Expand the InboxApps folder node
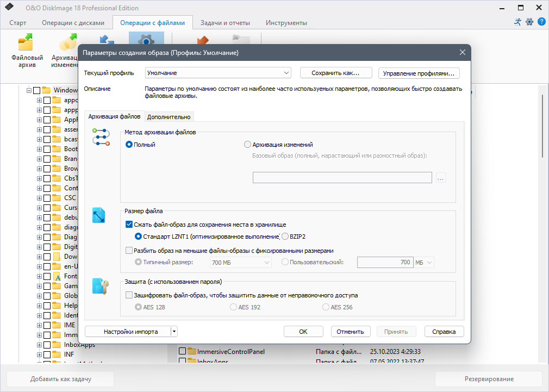The height and width of the screenshot is (392, 549). pyautogui.click(x=39, y=345)
